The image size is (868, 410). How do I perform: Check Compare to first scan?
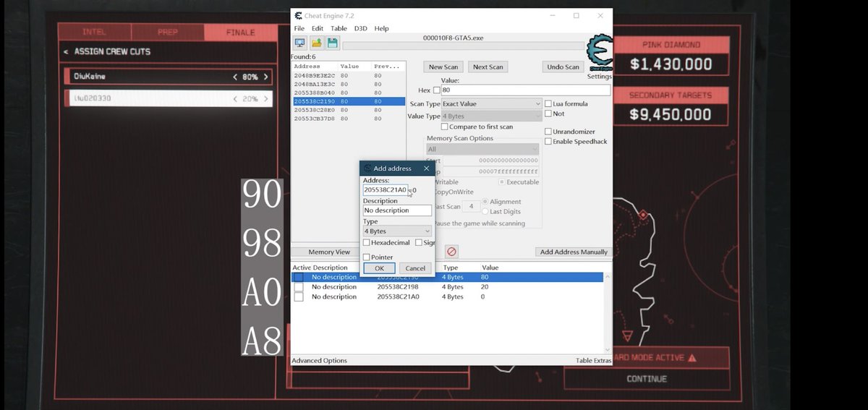[444, 127]
